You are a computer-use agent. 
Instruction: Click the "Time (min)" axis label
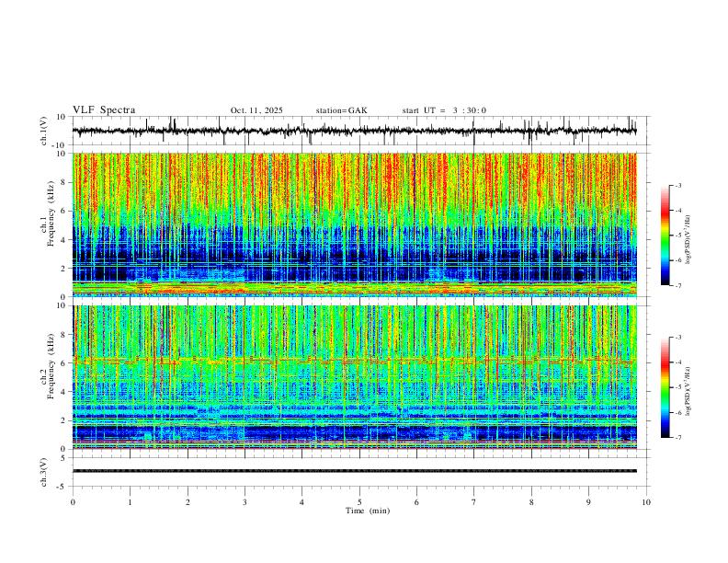(368, 511)
